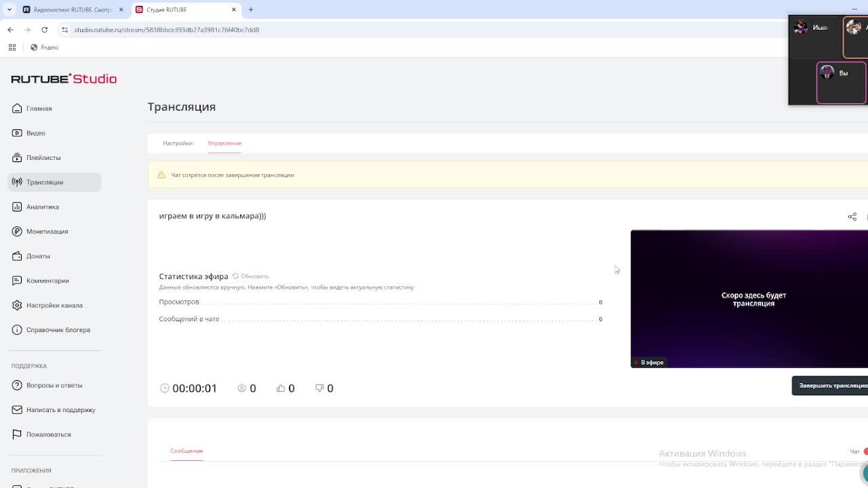Viewport: 868px width, 488px height.
Task: Close the Видеохостинг RUTUBE browser tab
Action: coord(121,9)
